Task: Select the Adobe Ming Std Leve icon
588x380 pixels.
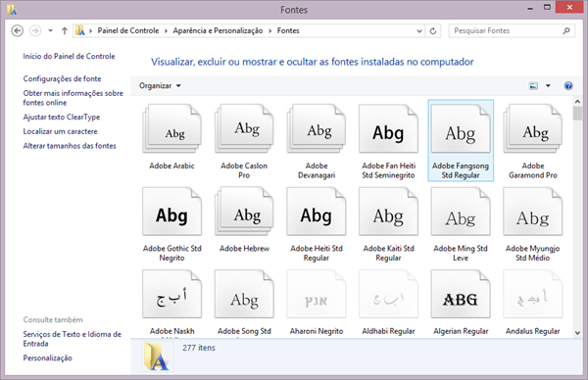Action: click(x=461, y=212)
